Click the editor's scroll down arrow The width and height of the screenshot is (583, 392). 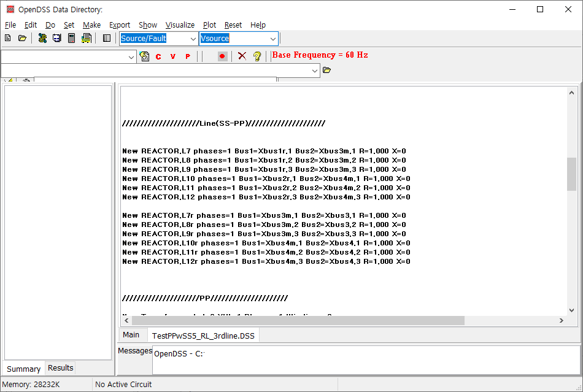571,310
